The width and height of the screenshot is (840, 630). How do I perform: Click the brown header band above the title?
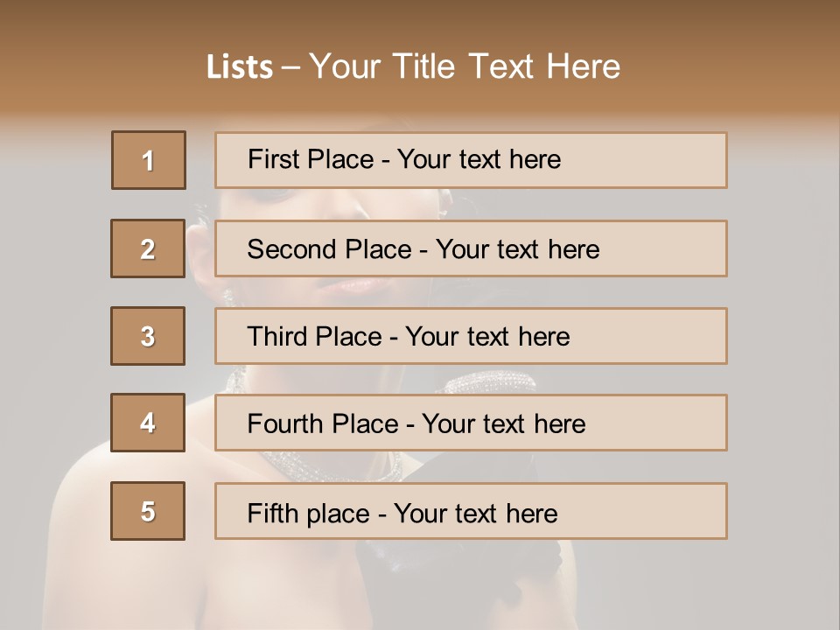point(420,19)
